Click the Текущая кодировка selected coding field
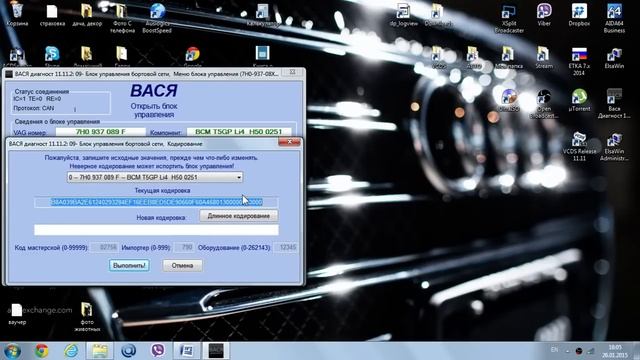 [x=156, y=202]
